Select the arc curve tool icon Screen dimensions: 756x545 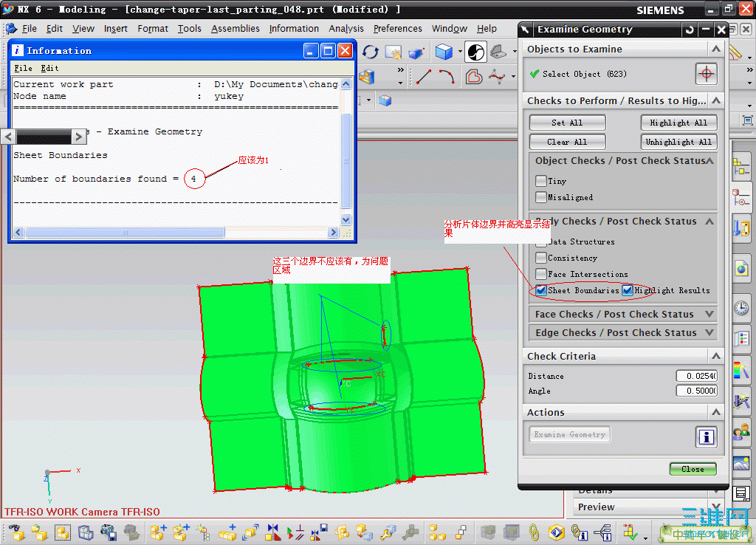point(447,76)
